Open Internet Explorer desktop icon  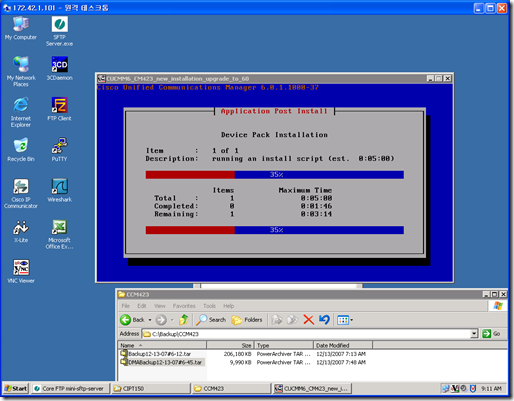21,112
